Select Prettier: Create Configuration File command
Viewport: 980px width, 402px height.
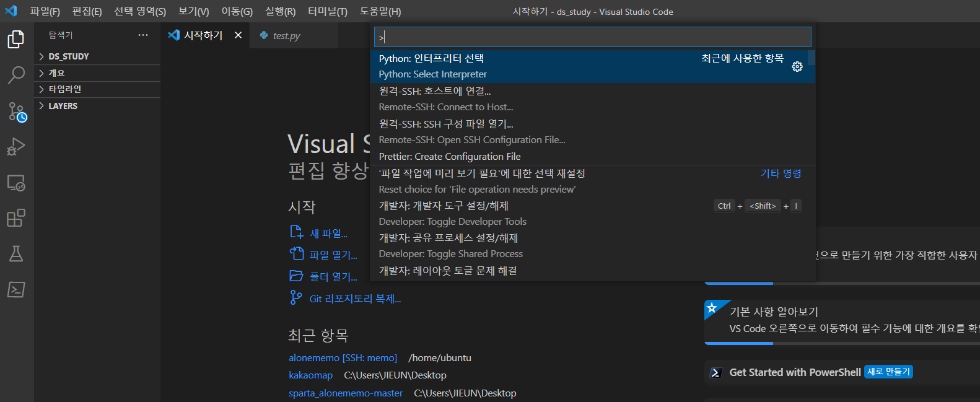(592, 157)
